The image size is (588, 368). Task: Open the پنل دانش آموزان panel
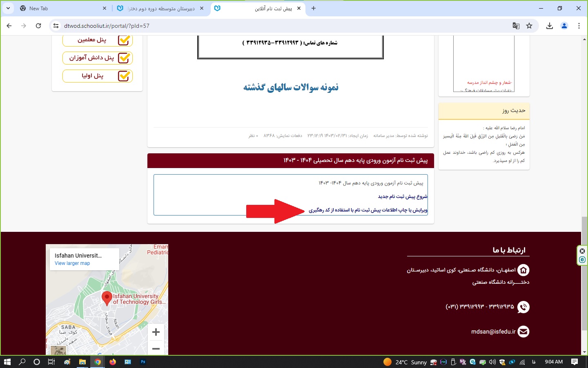tap(98, 58)
